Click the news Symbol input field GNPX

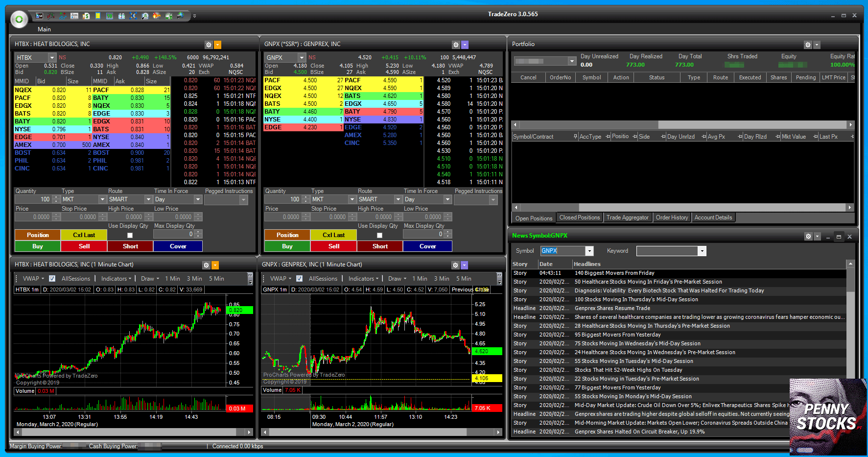(563, 251)
